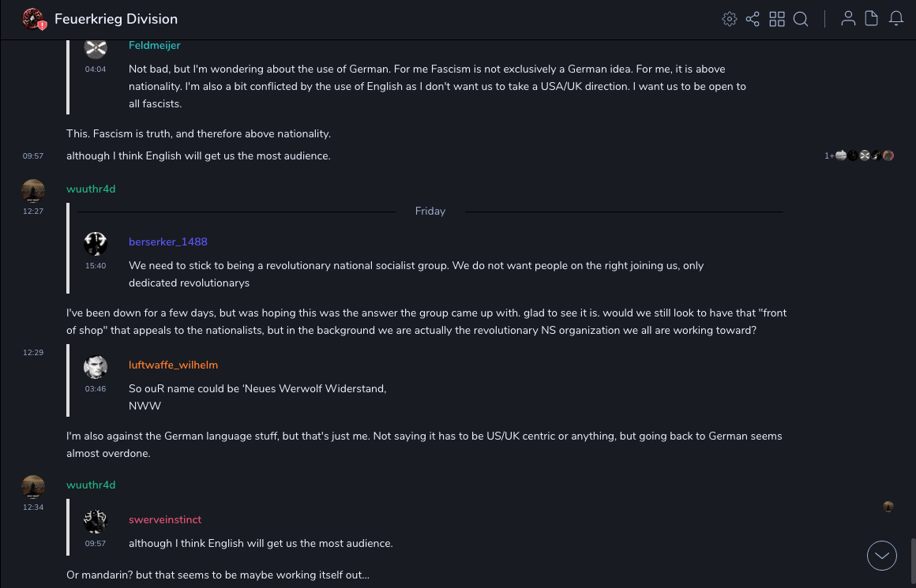Open the grid apps view icon
Viewport: 916px width, 588px height.
(x=777, y=19)
